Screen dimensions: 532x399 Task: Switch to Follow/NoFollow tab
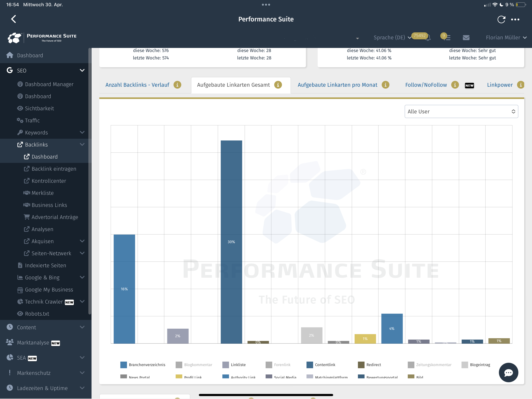426,85
